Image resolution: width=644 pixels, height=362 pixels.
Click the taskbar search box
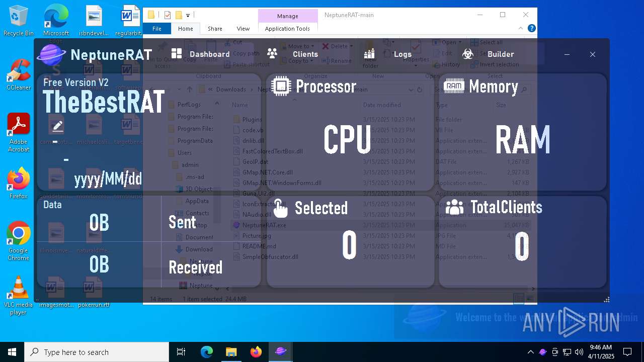click(x=97, y=352)
